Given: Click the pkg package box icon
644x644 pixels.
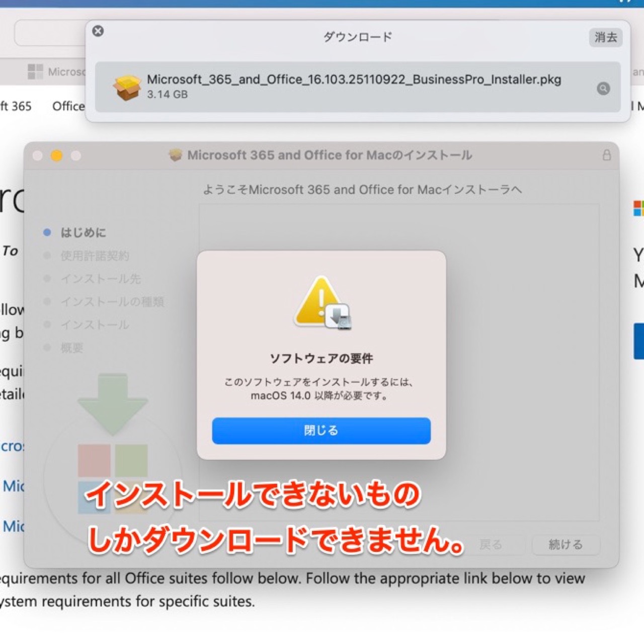Looking at the screenshot, I should pos(127,87).
